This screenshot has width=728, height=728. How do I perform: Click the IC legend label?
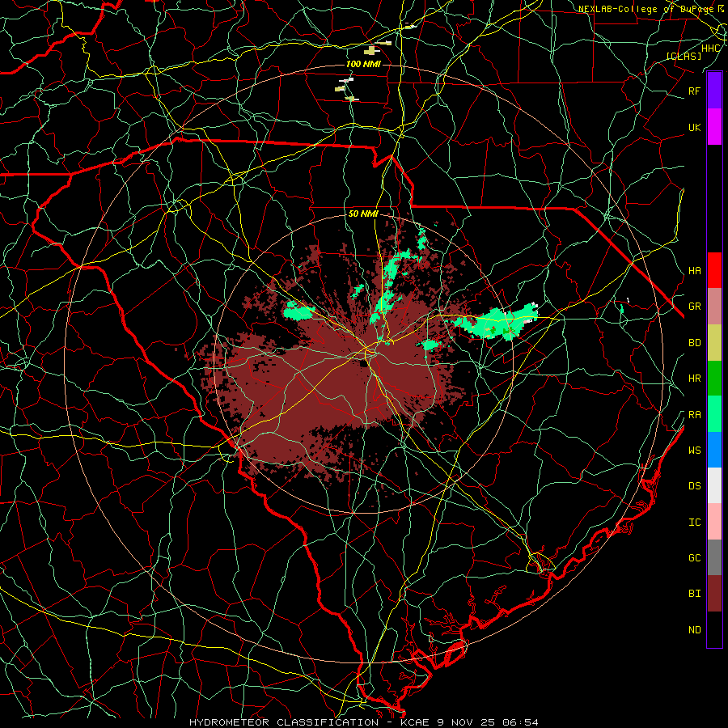coord(694,523)
